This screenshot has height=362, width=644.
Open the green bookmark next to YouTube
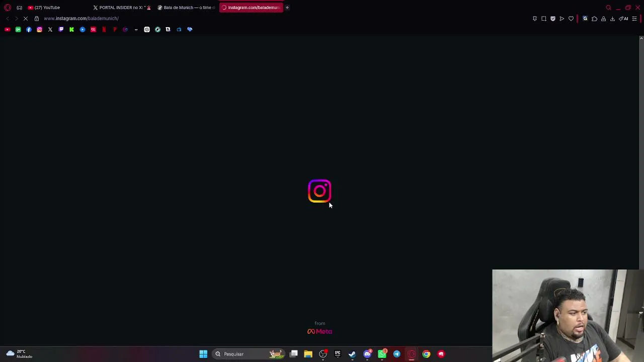coord(18,30)
